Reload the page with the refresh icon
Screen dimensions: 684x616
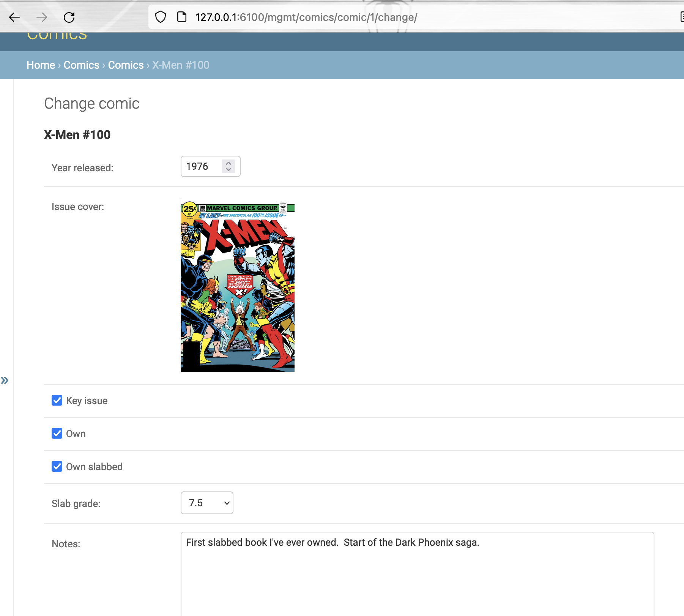tap(69, 17)
